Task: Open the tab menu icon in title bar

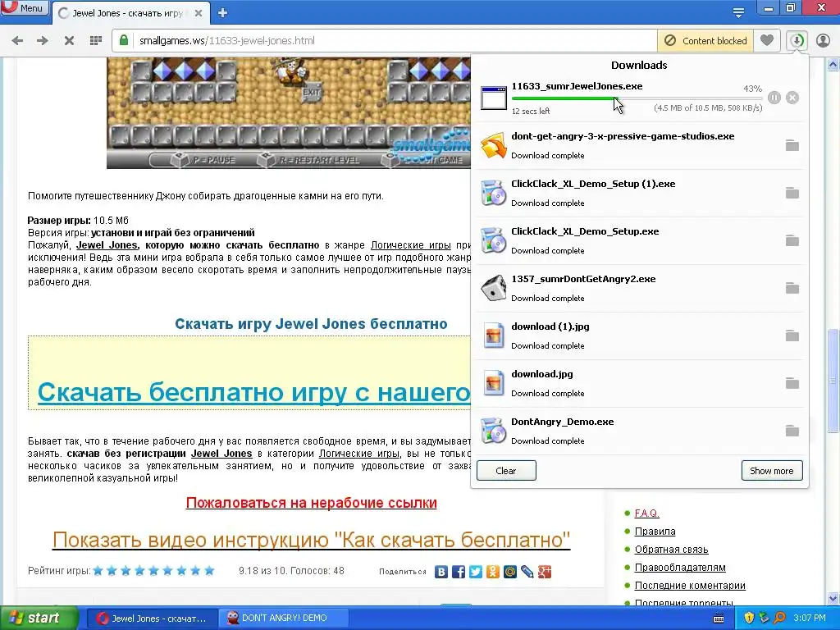Action: (738, 13)
